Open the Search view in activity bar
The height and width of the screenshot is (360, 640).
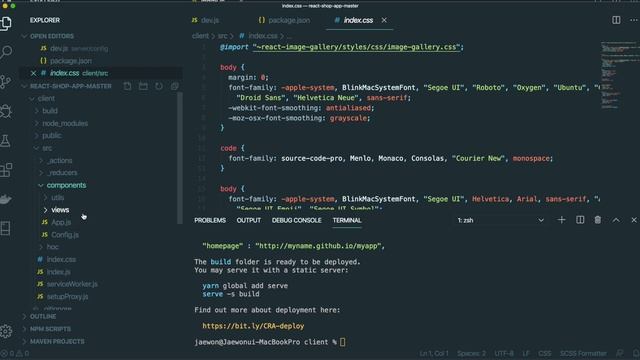6,52
